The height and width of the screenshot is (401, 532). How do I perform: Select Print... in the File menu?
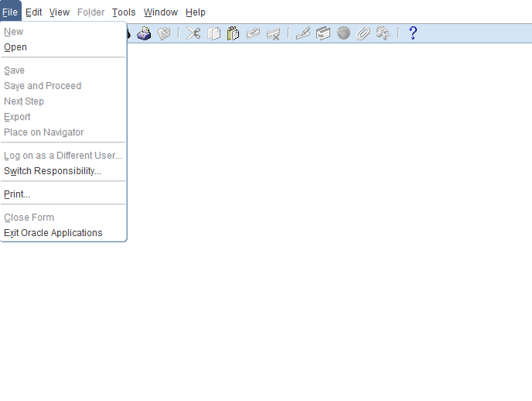coord(63,194)
